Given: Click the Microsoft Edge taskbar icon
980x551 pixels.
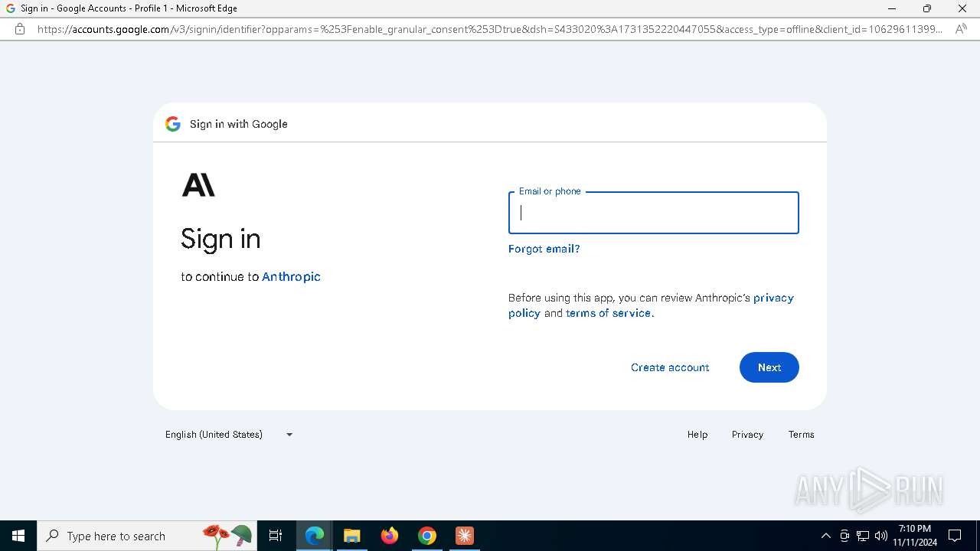Looking at the screenshot, I should tap(315, 536).
